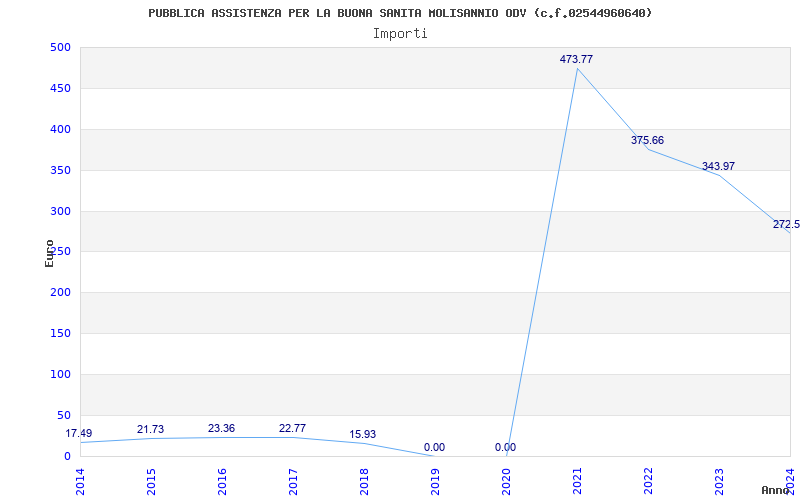Screen dimensions: 800x500
Task: Click the 2019 x-axis year label
Action: coord(435,481)
